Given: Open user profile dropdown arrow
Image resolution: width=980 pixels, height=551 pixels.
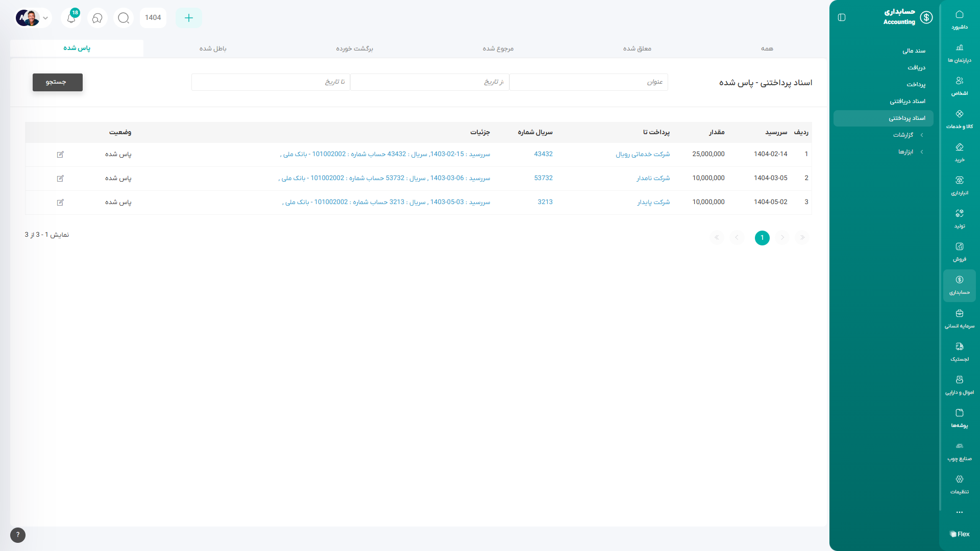Looking at the screenshot, I should [x=45, y=18].
